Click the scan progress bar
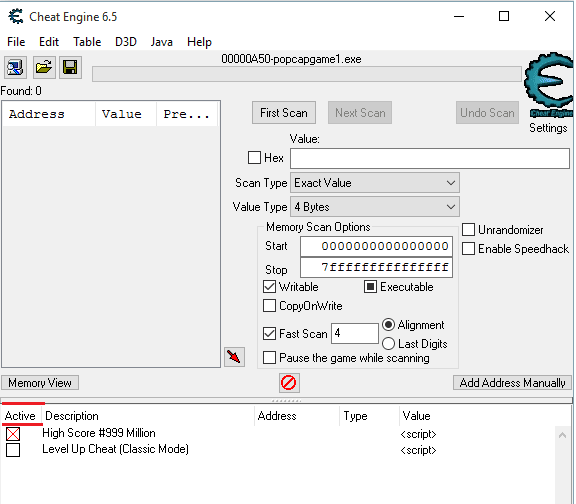576x504 pixels. [307, 74]
